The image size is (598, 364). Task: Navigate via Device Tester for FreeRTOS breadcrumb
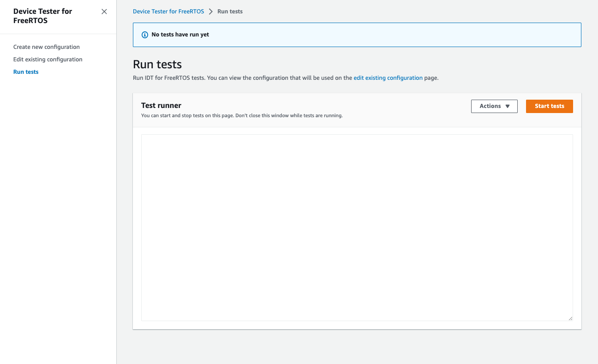click(x=168, y=11)
